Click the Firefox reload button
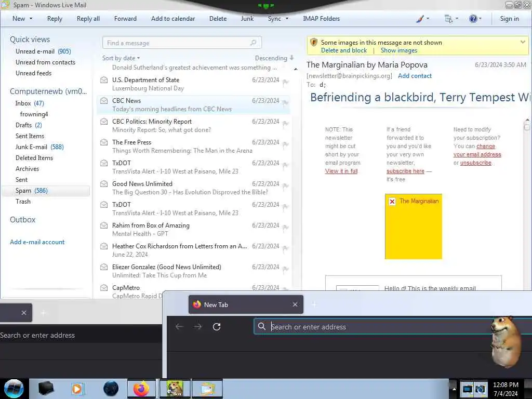The image size is (532, 399). coord(217,327)
